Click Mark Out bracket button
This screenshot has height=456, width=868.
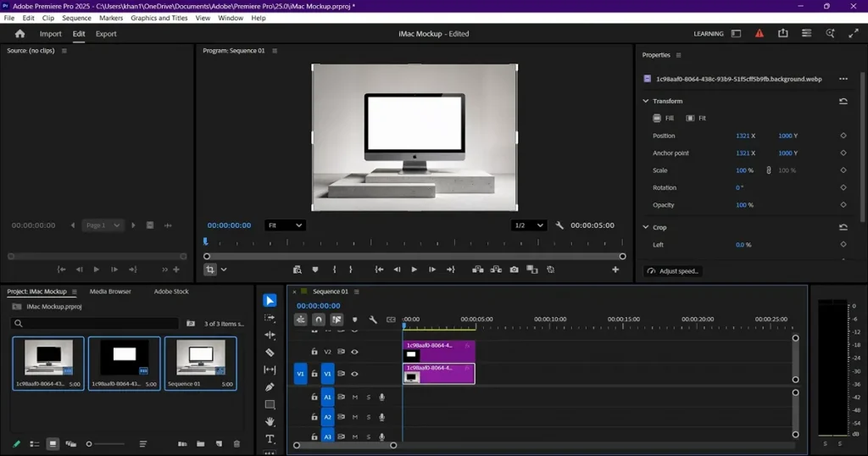350,270
